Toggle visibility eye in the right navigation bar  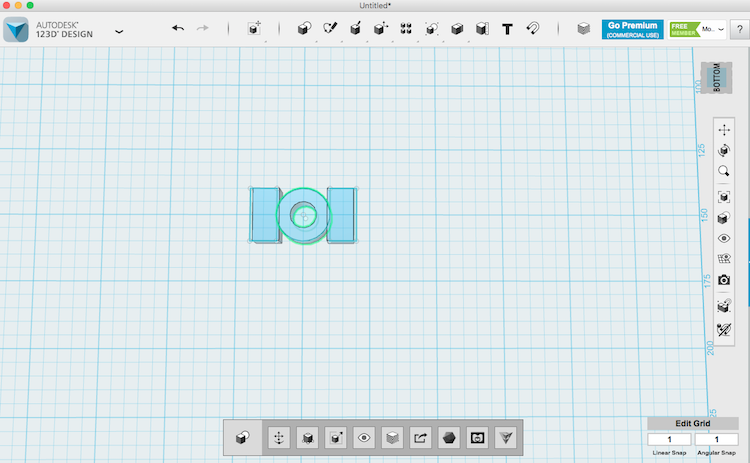pos(724,238)
